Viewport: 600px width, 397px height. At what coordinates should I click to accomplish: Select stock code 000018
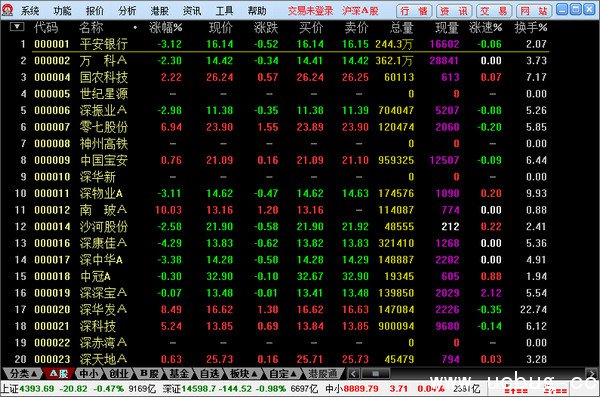[x=52, y=276]
